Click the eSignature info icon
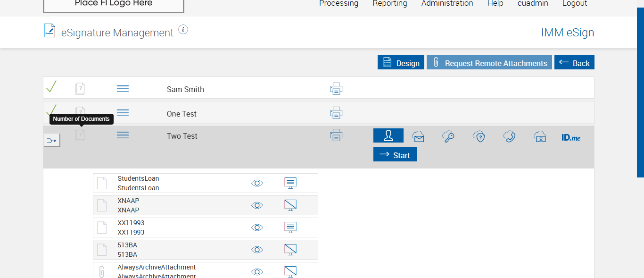 click(183, 30)
